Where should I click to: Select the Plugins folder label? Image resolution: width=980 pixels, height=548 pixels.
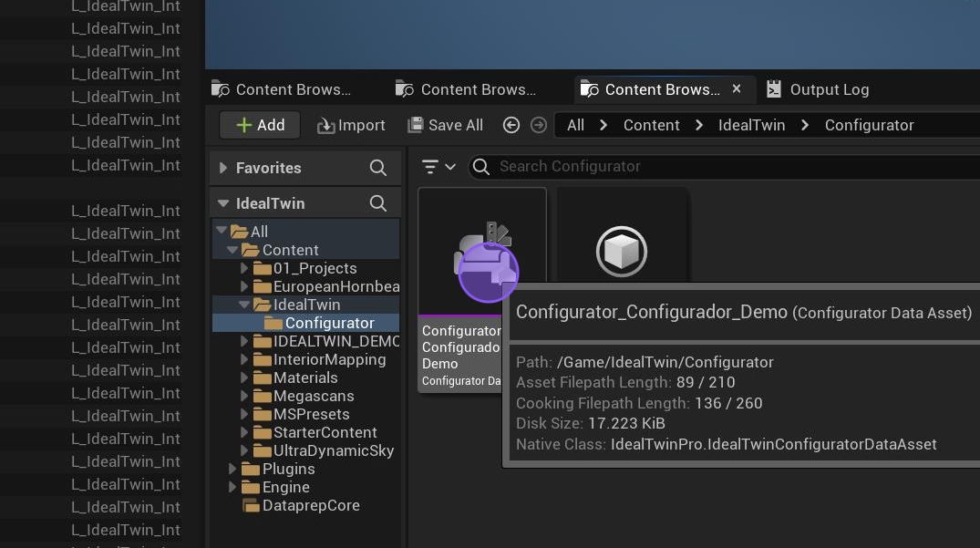(x=288, y=469)
